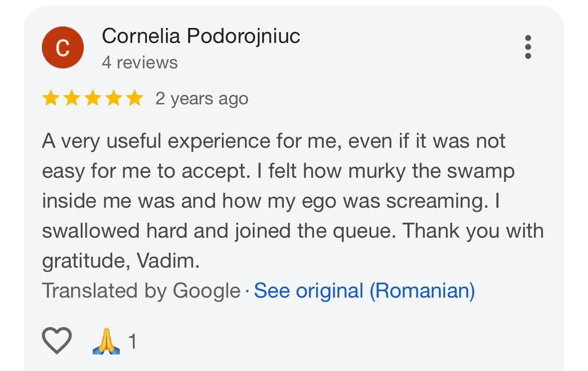
Task: Click the "4 reviews" count text
Action: (x=140, y=62)
